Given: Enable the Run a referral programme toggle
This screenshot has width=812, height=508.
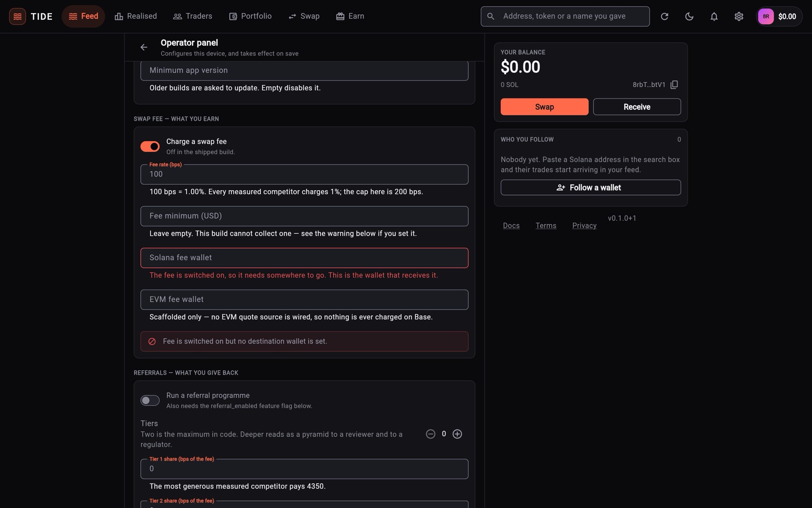Looking at the screenshot, I should click(x=150, y=401).
